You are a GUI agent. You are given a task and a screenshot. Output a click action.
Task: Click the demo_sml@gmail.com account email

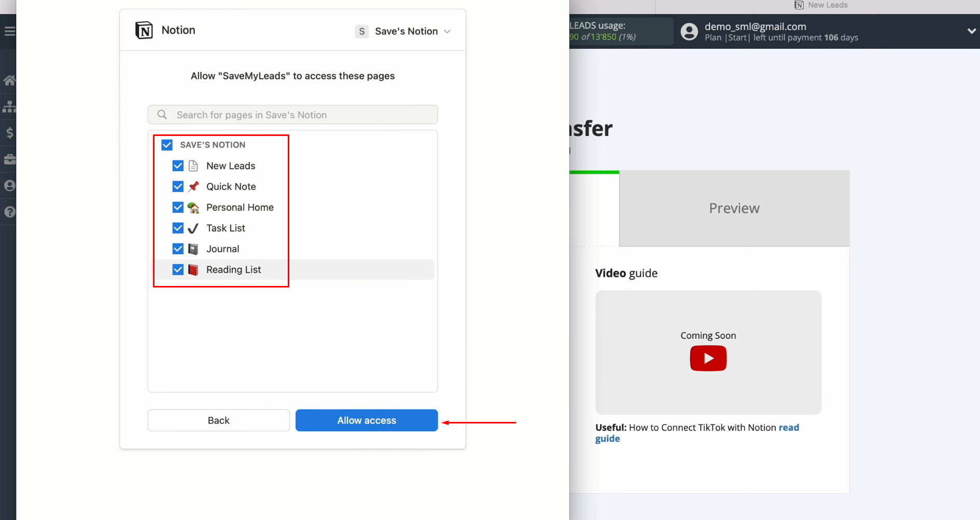755,26
